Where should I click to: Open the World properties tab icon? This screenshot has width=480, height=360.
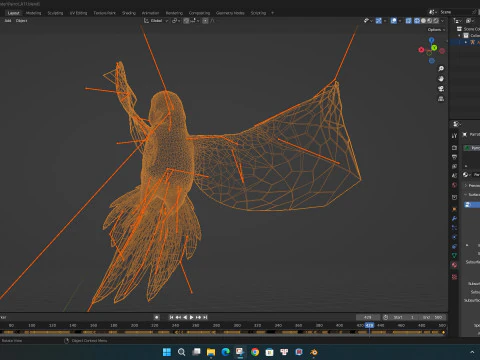(x=454, y=185)
